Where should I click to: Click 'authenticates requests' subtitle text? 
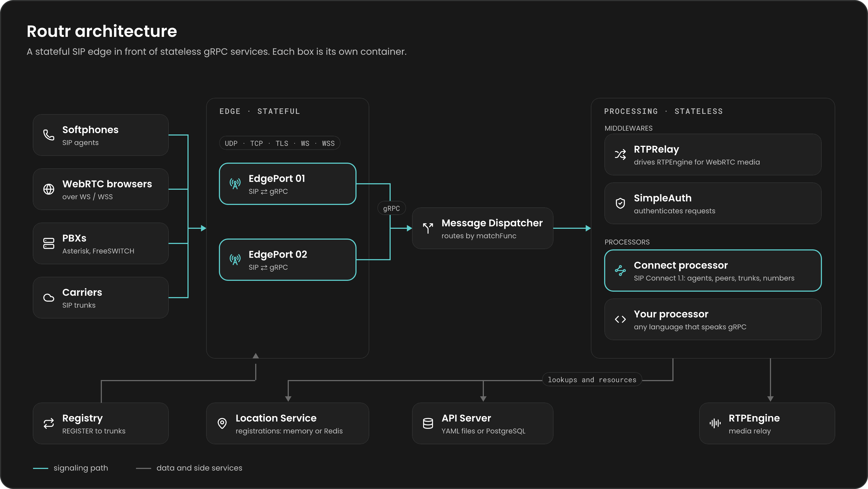click(675, 211)
